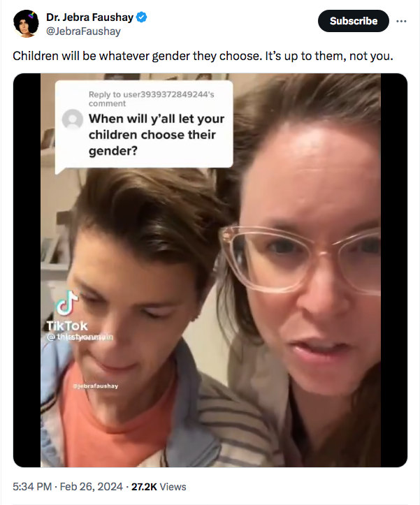Open Dr. Jebra Faushay's profile avatar
420x505 pixels.
tap(26, 24)
